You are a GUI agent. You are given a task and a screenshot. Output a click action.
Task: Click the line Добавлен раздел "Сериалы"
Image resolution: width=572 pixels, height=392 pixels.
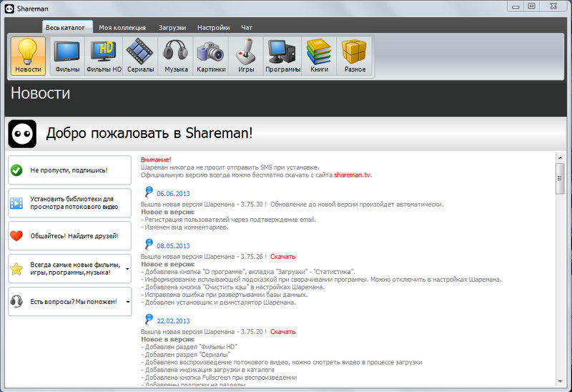tap(186, 354)
